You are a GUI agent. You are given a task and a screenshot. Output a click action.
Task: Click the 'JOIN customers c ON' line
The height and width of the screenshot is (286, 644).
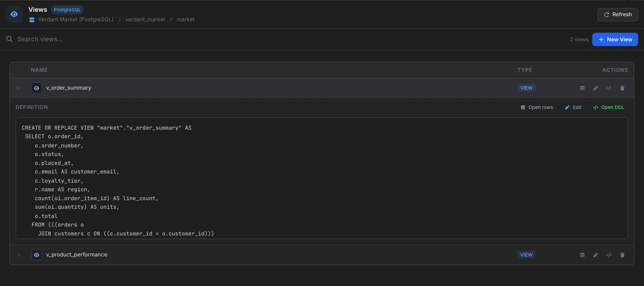point(126,234)
